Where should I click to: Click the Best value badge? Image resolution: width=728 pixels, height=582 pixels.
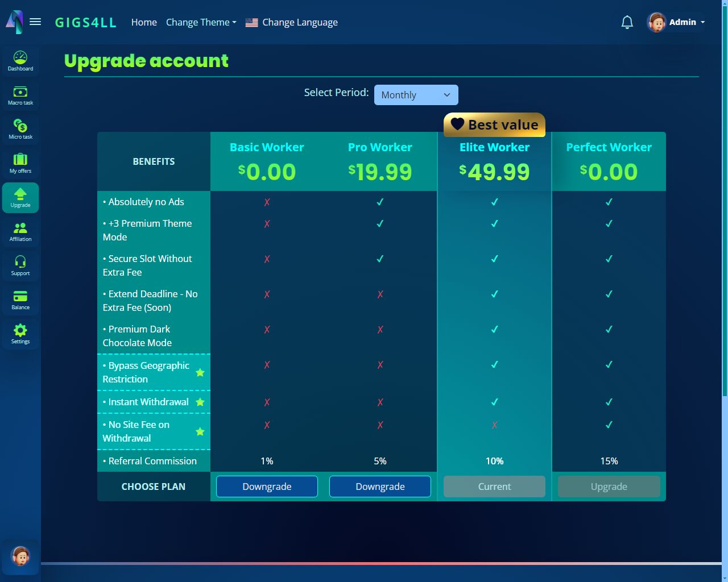coord(494,124)
